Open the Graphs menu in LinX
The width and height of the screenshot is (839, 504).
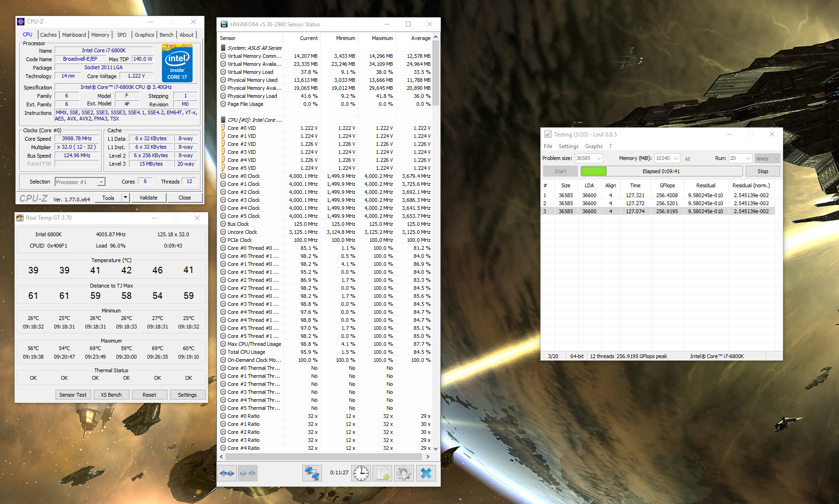594,146
